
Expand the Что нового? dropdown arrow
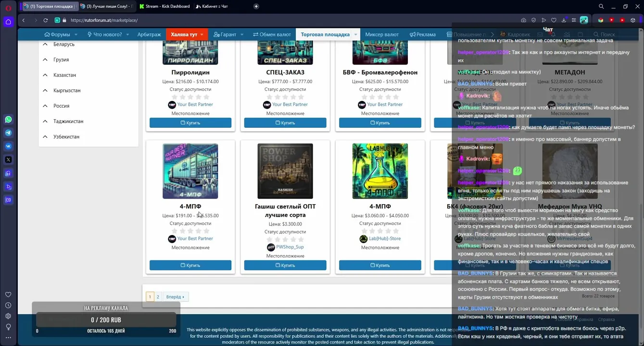[127, 35]
